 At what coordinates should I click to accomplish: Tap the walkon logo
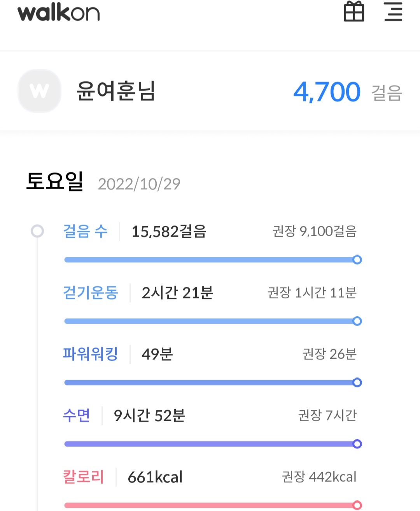click(59, 12)
